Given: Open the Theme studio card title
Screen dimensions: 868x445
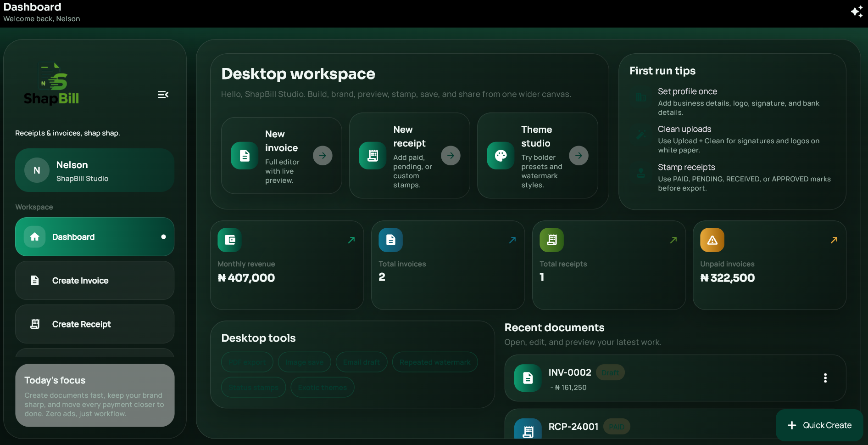Looking at the screenshot, I should [536, 136].
